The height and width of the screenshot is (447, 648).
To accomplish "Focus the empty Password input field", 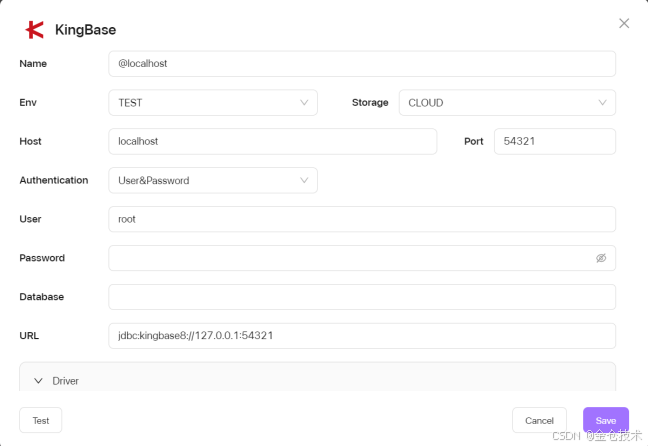I will [x=350, y=258].
